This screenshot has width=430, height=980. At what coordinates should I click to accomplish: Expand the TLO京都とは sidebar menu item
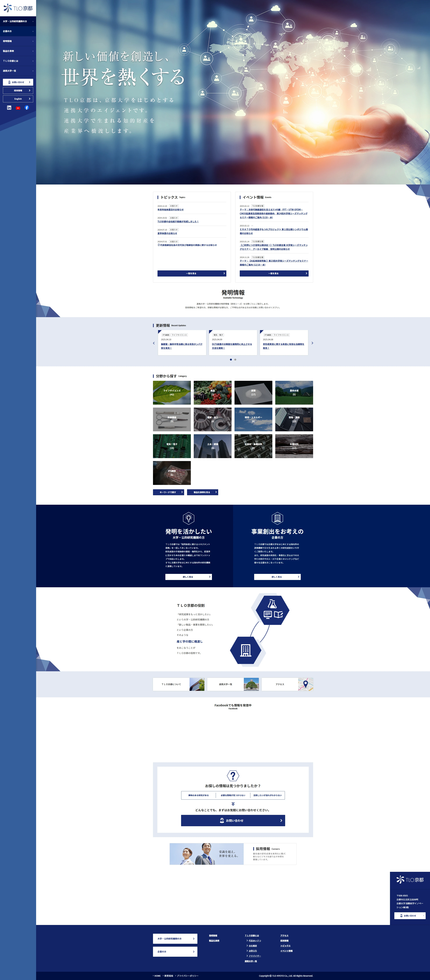point(18,61)
